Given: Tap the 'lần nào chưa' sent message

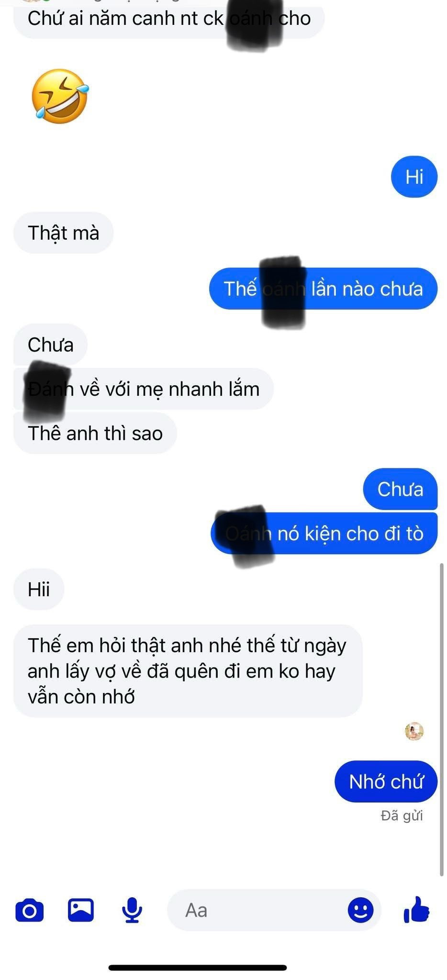Looking at the screenshot, I should click(x=323, y=289).
